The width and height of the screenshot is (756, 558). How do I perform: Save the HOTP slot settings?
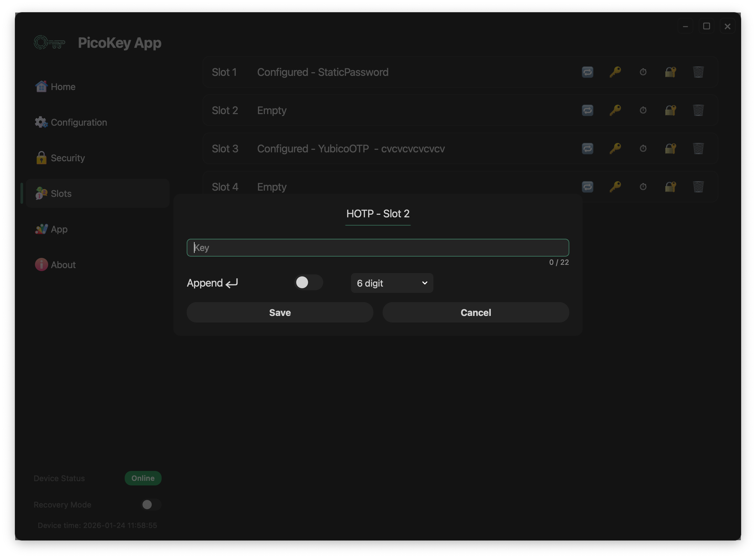click(x=280, y=312)
